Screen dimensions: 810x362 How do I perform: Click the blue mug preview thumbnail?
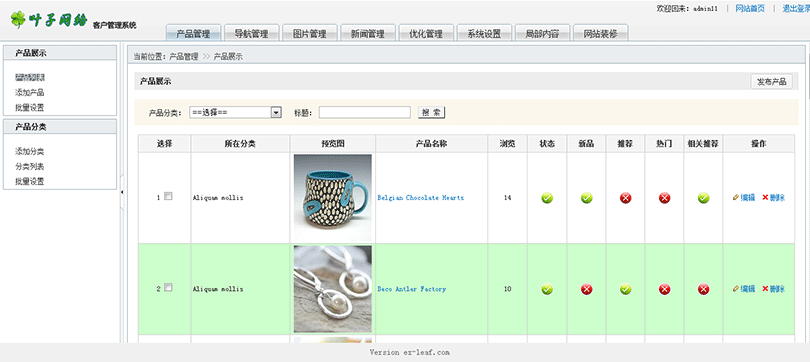coord(333,198)
